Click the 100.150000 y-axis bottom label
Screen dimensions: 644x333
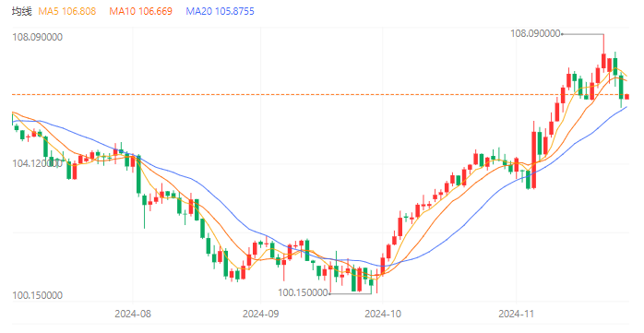(x=38, y=295)
